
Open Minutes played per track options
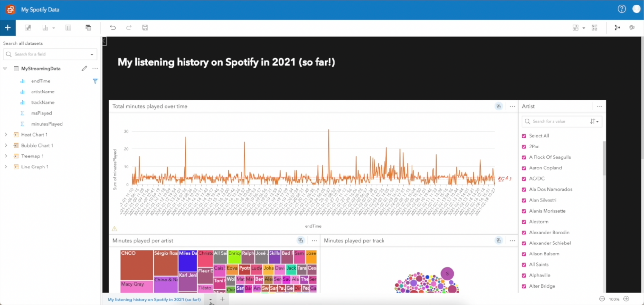coord(512,241)
